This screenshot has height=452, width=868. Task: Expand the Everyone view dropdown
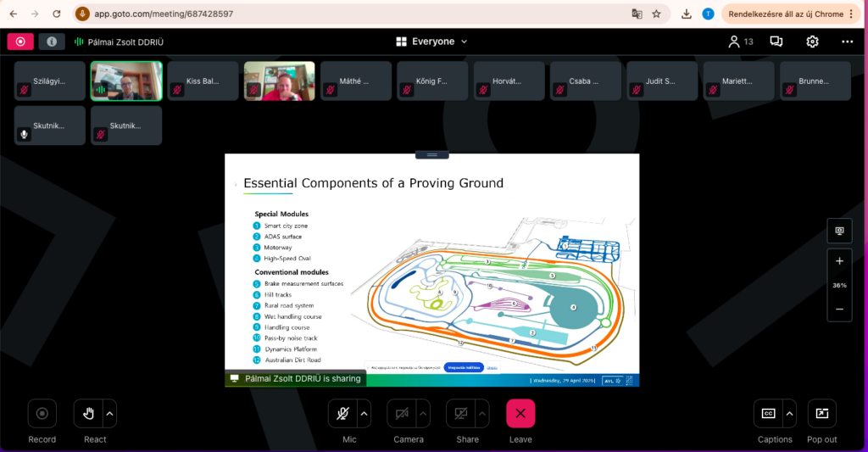tap(431, 42)
